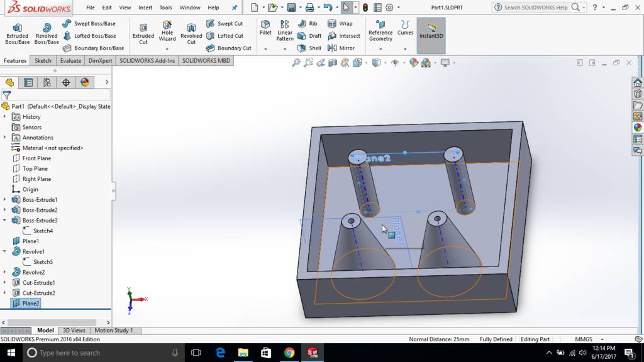Expand the Fillet dropdown arrow
Screen dimensions: 644x362
pos(265,49)
